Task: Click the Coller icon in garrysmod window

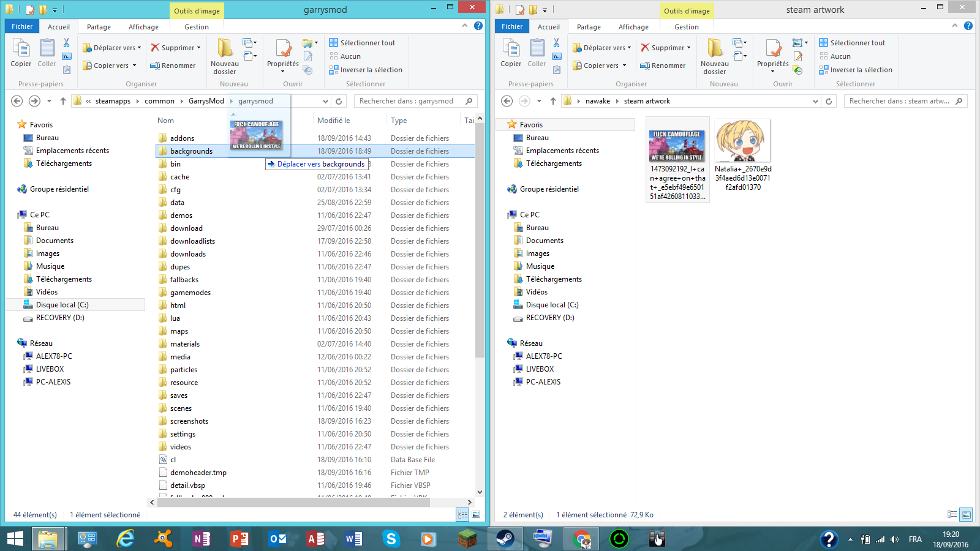Action: coord(47,53)
